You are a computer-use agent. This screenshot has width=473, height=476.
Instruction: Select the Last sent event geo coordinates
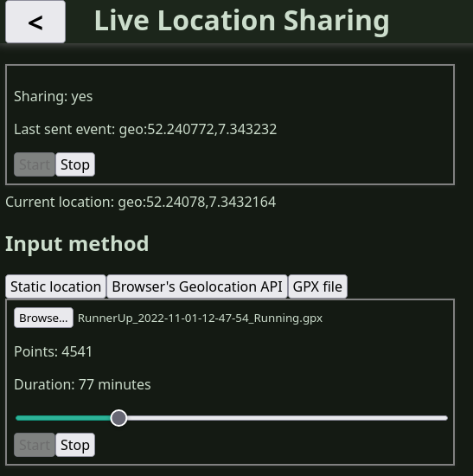198,129
